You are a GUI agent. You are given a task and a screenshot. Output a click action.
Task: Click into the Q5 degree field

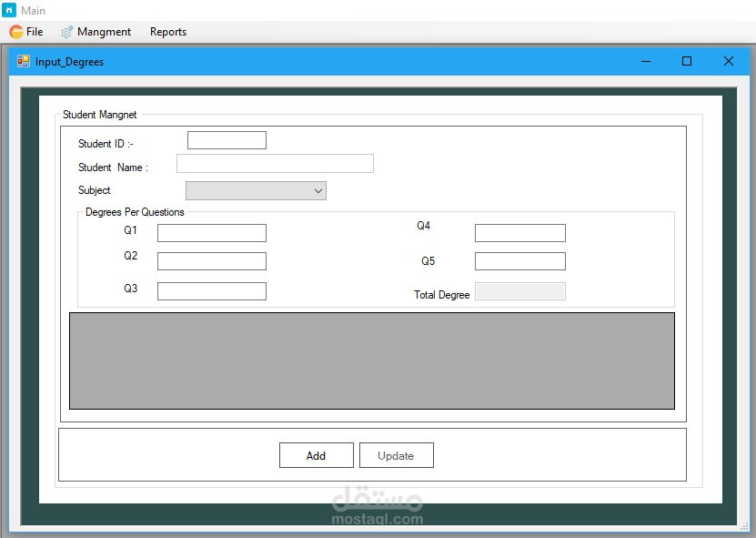tap(520, 261)
